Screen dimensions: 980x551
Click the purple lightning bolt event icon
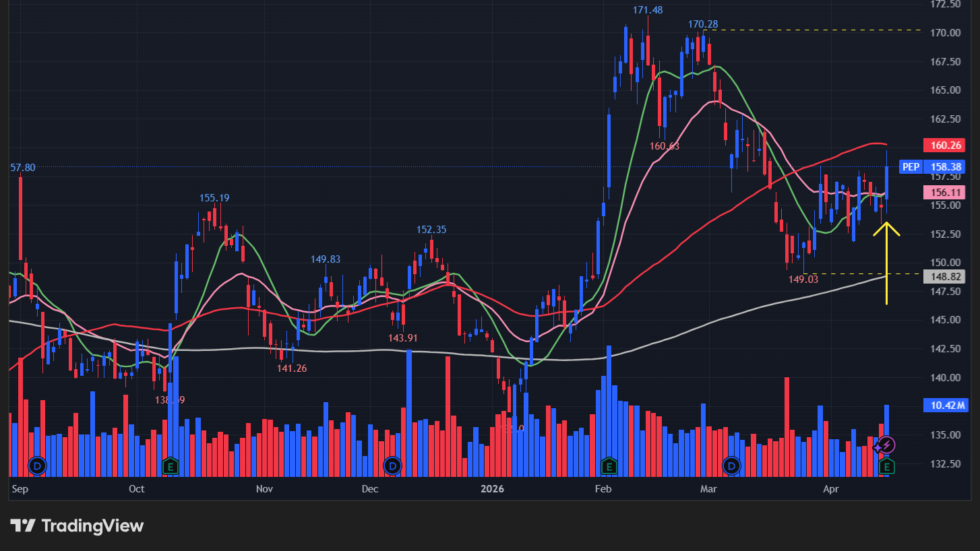pos(886,445)
